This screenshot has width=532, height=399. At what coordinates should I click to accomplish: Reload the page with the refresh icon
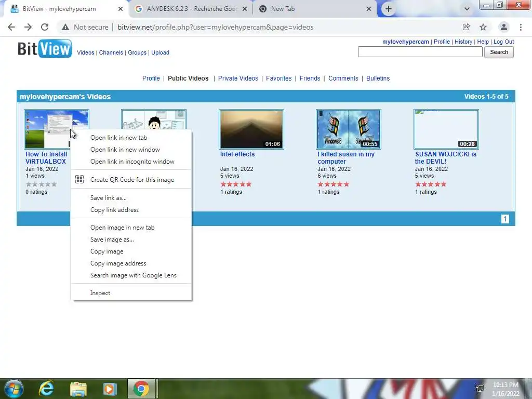45,27
